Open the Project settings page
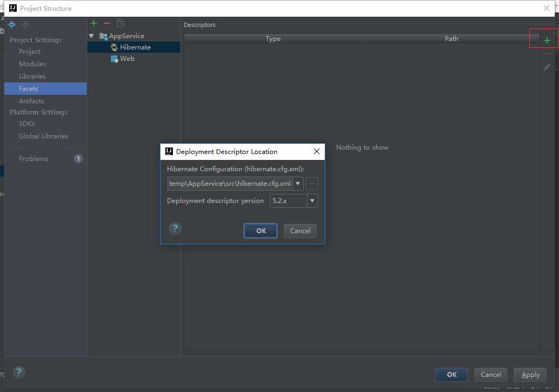 coord(46,52)
